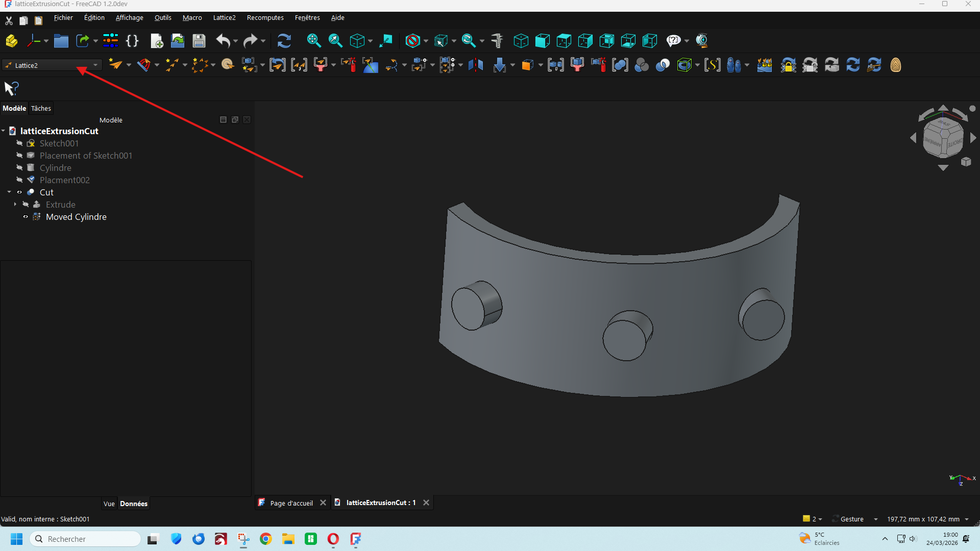
Task: Toggle visibility of Moved Cylindre
Action: click(26, 217)
